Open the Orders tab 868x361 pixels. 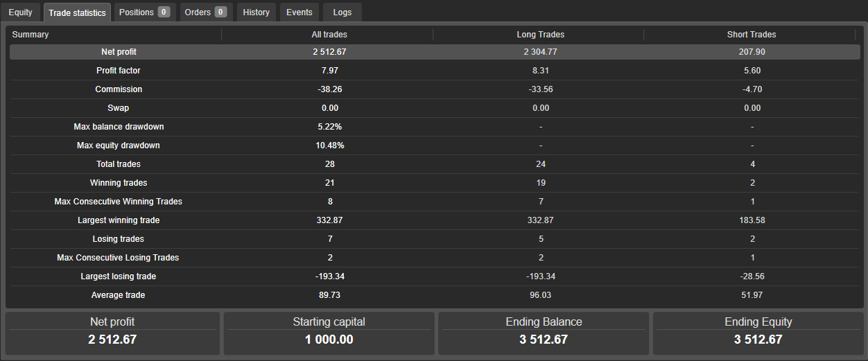click(x=206, y=12)
